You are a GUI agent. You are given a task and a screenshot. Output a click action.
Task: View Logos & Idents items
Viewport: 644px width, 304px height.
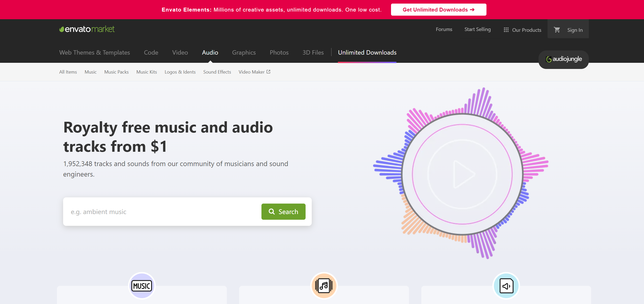coord(180,72)
